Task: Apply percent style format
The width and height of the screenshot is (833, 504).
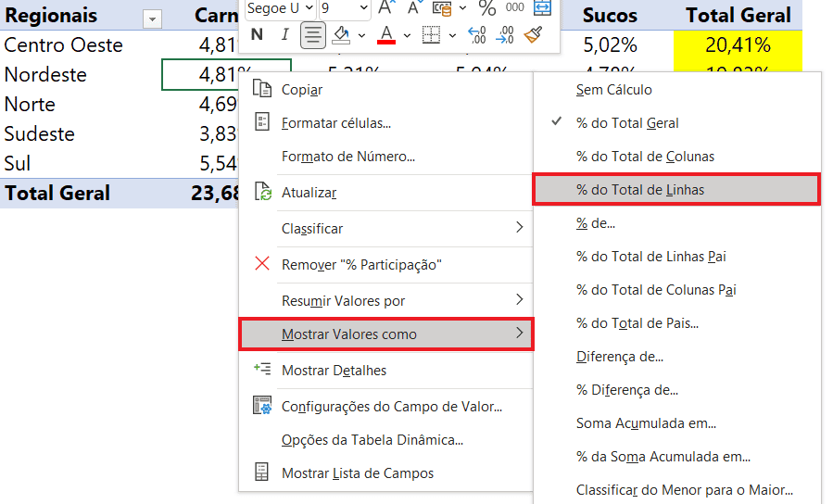Action: [487, 8]
